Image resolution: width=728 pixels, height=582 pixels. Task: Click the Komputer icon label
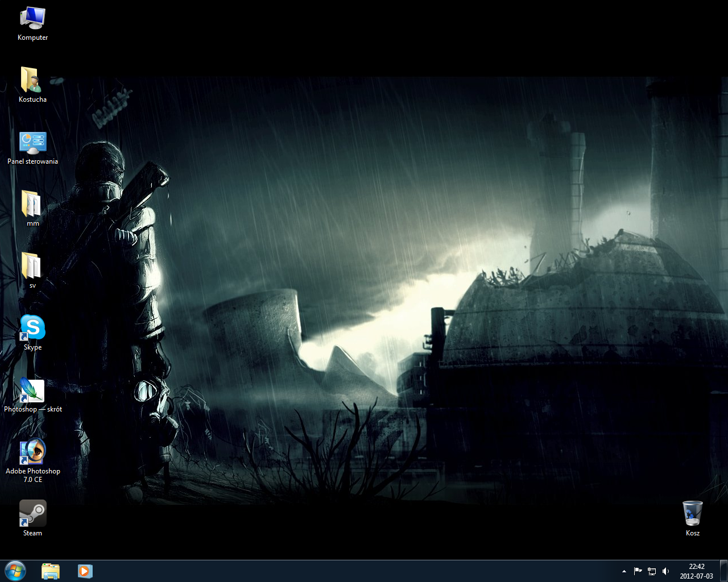[32, 38]
